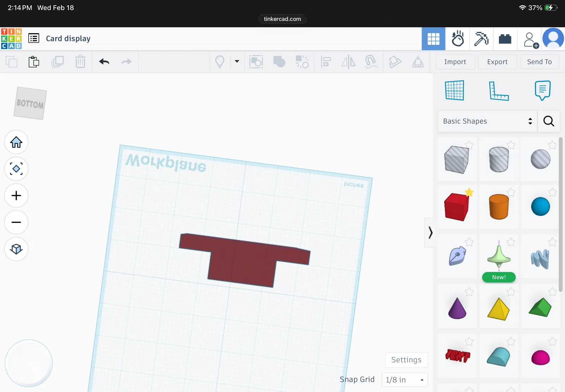The height and width of the screenshot is (392, 565).
Task: Click the Align tool
Action: [326, 62]
